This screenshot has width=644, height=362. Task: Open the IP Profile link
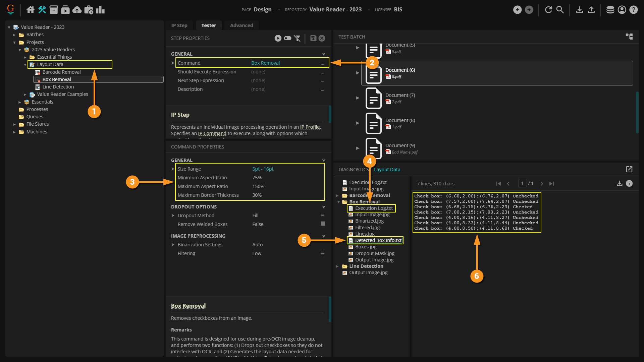tap(310, 127)
